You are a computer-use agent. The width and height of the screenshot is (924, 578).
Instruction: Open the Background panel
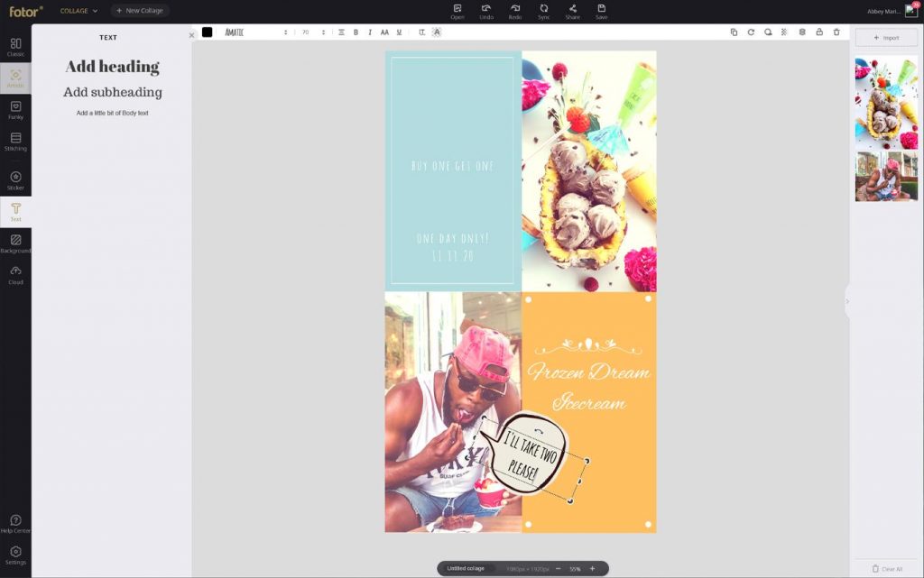(15, 243)
